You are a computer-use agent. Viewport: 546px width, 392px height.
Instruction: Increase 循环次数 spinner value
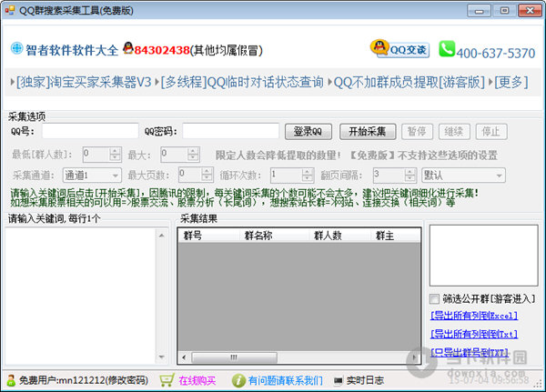pyautogui.click(x=308, y=172)
